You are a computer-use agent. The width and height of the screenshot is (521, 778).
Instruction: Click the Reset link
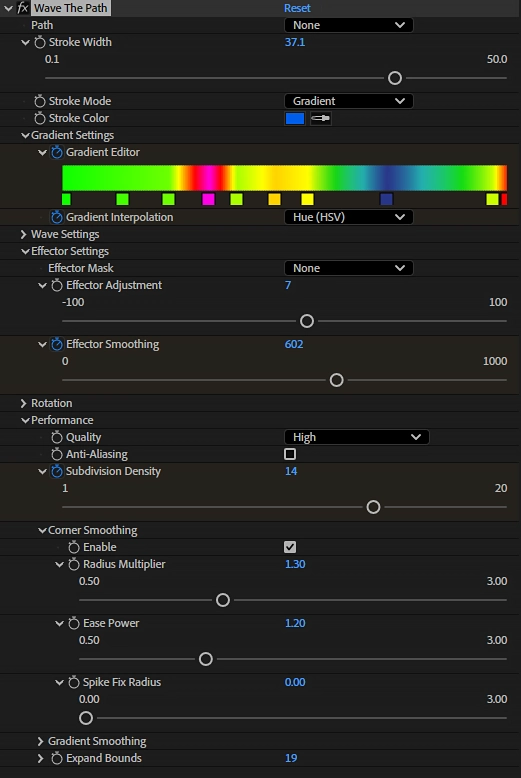[297, 8]
